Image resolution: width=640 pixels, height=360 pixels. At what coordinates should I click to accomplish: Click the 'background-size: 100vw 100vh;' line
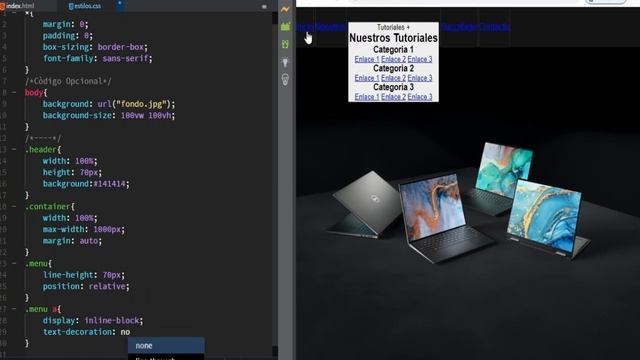109,116
